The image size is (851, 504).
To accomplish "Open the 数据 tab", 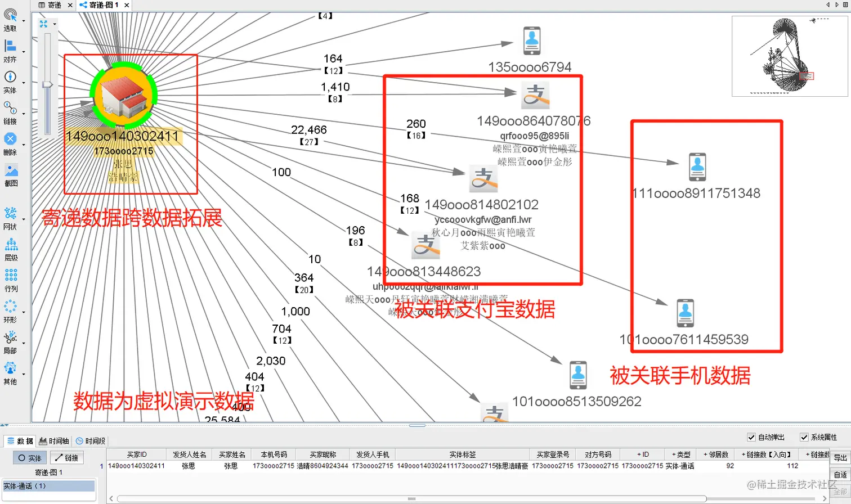I will pos(20,441).
